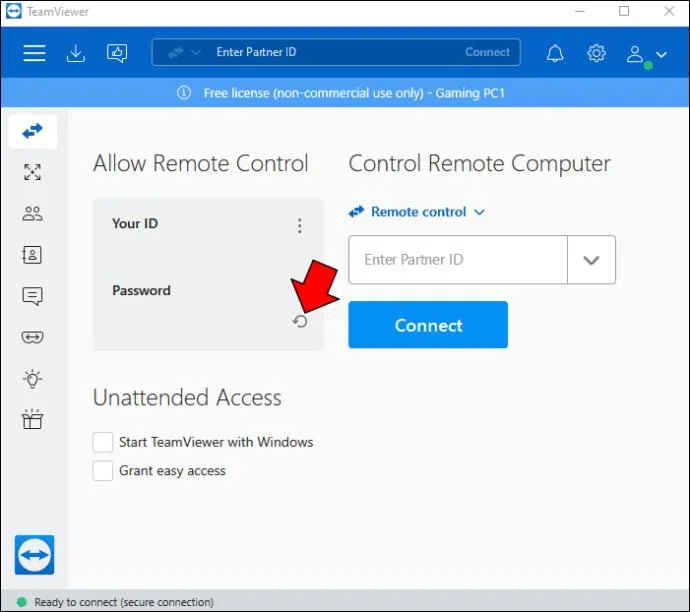Click the download arrow icon

point(76,53)
